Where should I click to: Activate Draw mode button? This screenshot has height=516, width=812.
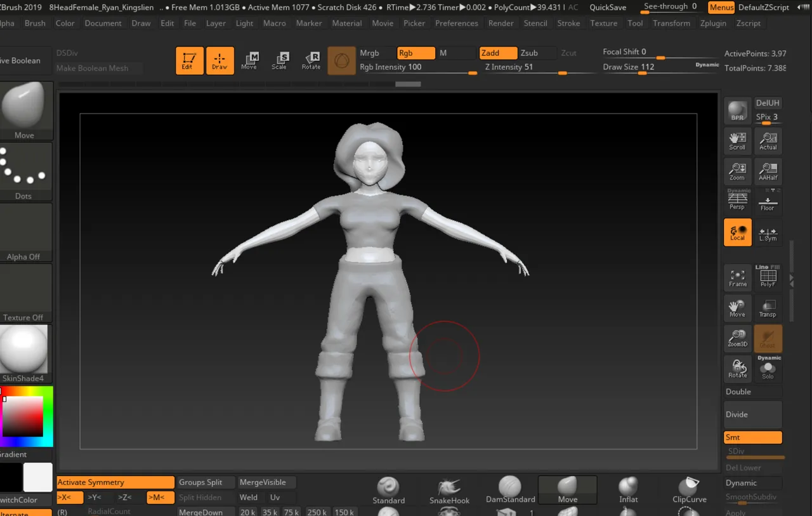pyautogui.click(x=219, y=60)
